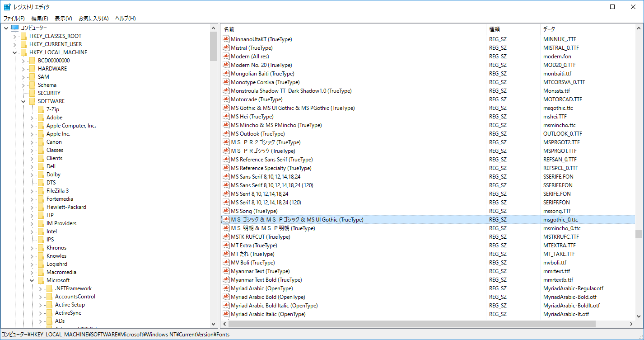644x340 pixels.
Task: Click the Macromedia folder icon
Action: pyautogui.click(x=41, y=272)
